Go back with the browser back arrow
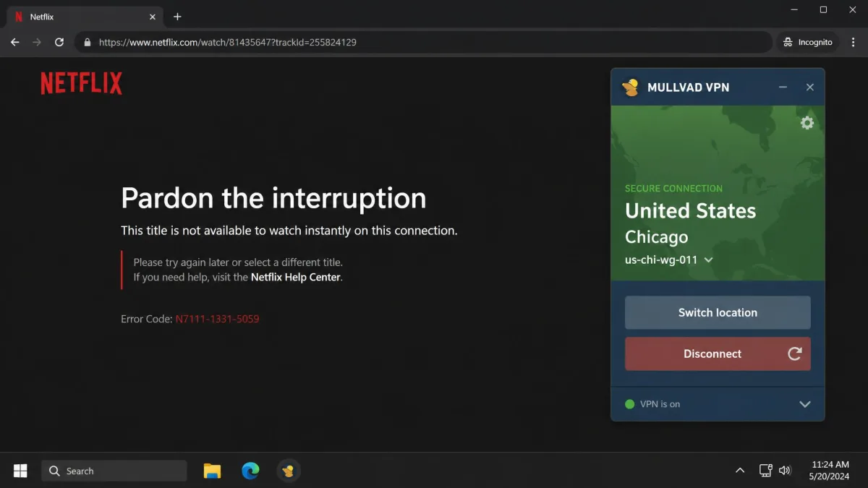Viewport: 868px width, 488px height. [x=14, y=42]
